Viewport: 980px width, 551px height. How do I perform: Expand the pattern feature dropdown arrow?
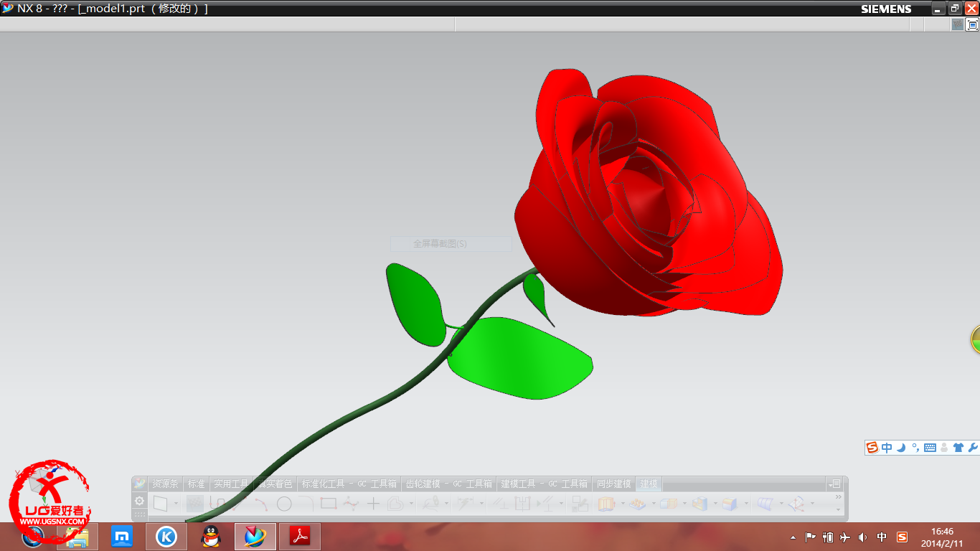click(x=654, y=504)
